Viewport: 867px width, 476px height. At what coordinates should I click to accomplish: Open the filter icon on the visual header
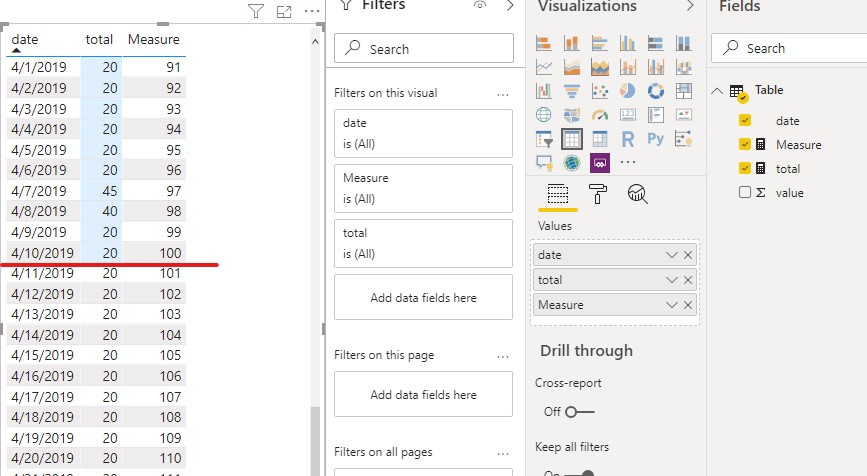click(x=255, y=11)
